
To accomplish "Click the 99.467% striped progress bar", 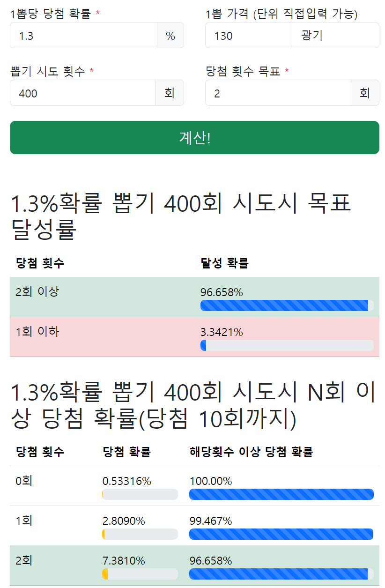I will (281, 534).
